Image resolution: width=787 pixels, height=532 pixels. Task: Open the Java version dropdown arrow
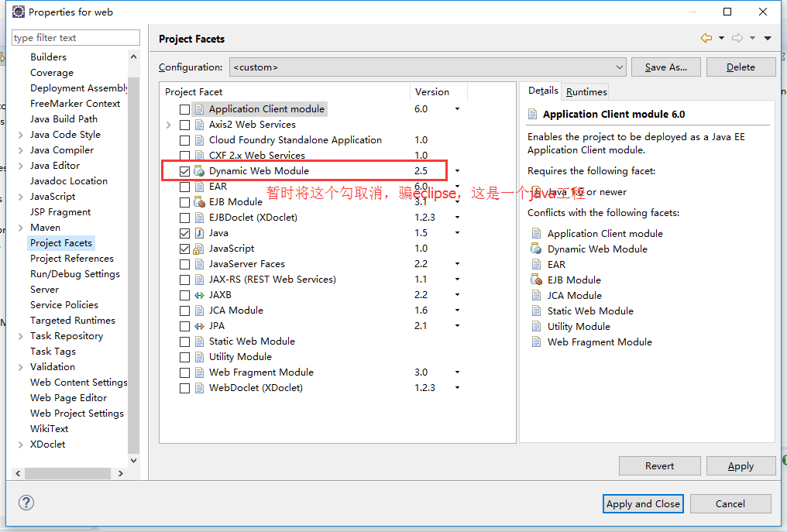(457, 233)
